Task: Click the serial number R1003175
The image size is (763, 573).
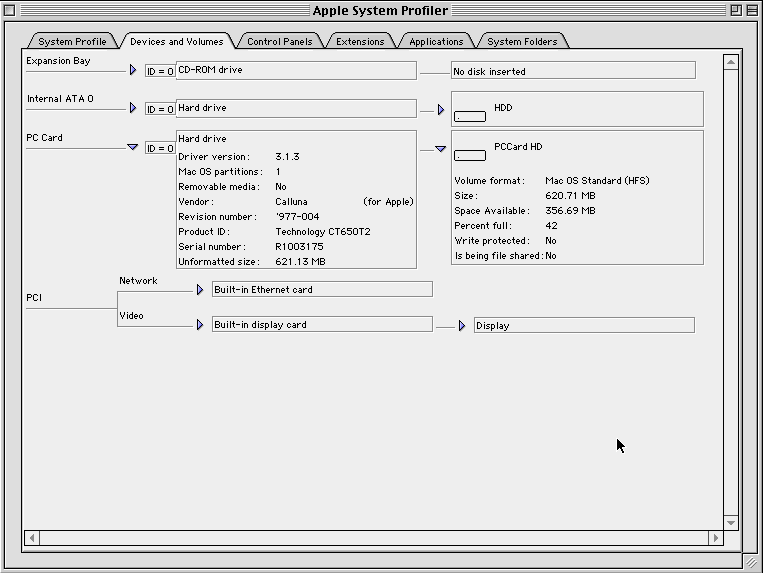Action: (x=299, y=247)
